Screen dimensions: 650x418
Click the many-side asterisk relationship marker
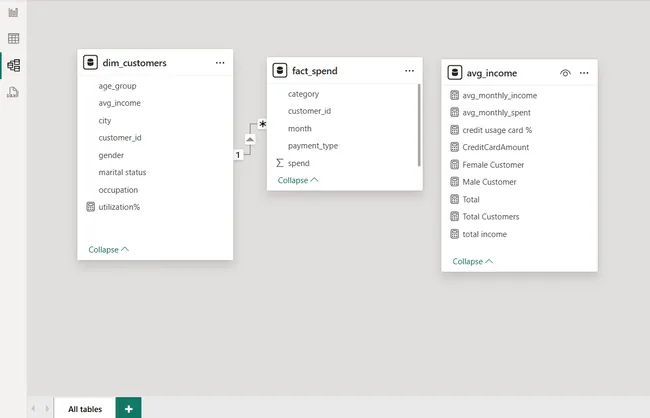click(x=262, y=124)
